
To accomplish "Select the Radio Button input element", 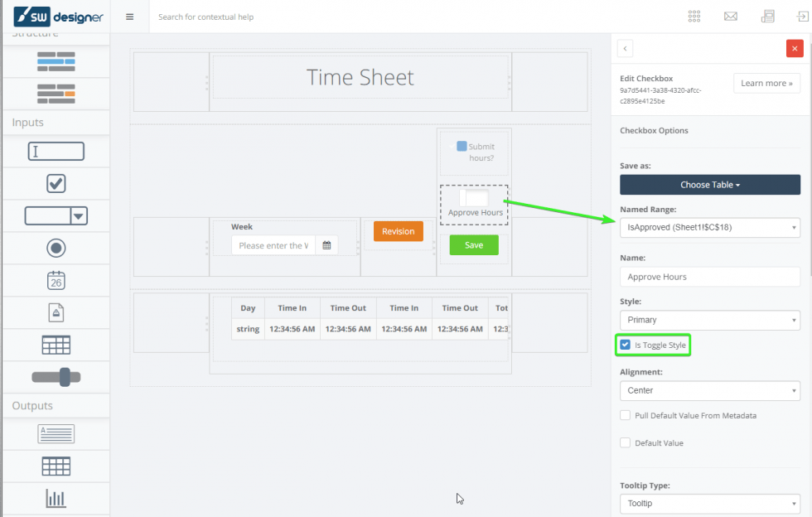I will [56, 248].
